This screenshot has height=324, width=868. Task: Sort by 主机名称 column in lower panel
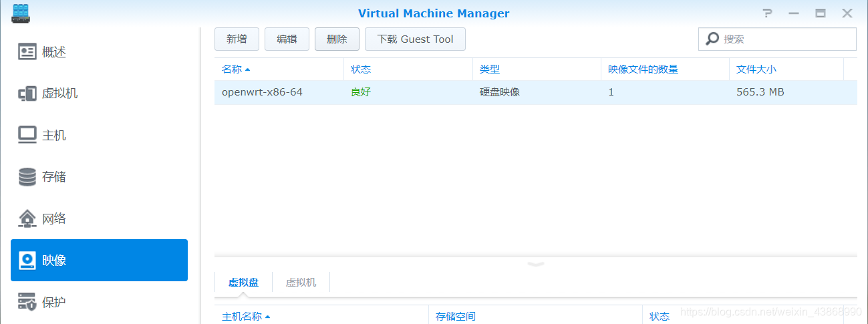click(321, 316)
